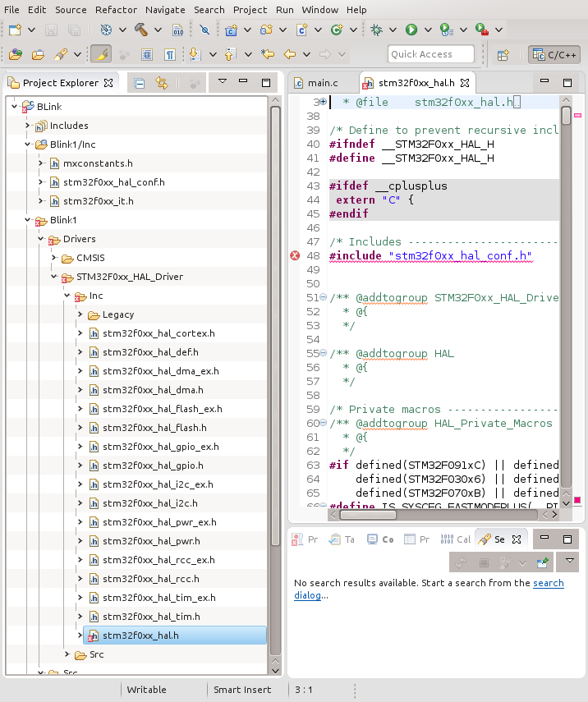Toggle Link with Editor in Project Explorer
This screenshot has width=588, height=702.
pyautogui.click(x=162, y=83)
